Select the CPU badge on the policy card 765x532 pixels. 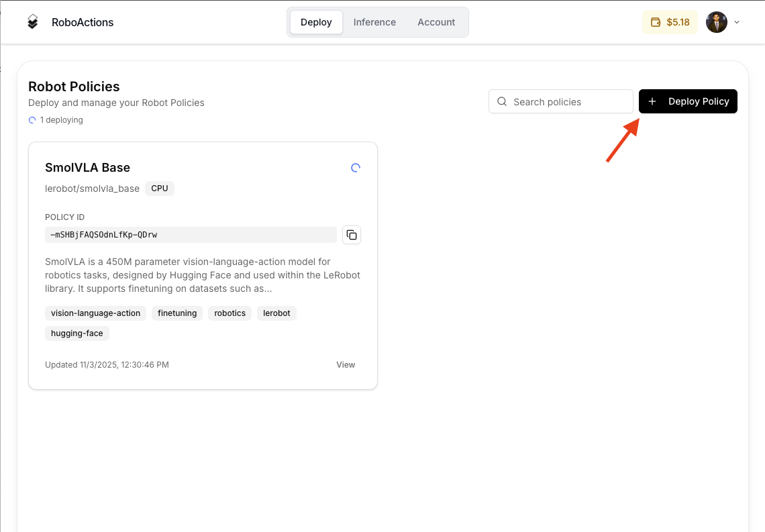(160, 189)
